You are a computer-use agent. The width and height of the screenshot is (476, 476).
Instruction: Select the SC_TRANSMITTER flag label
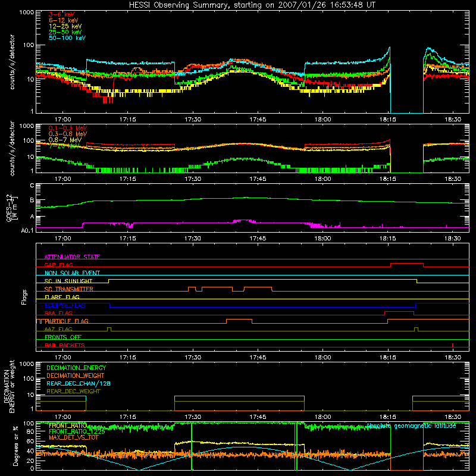(x=69, y=289)
